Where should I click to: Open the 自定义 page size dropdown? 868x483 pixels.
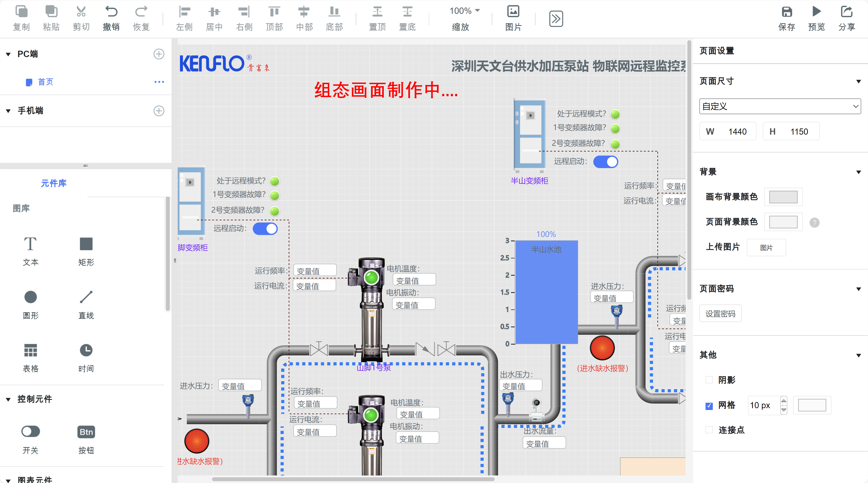[x=780, y=107]
